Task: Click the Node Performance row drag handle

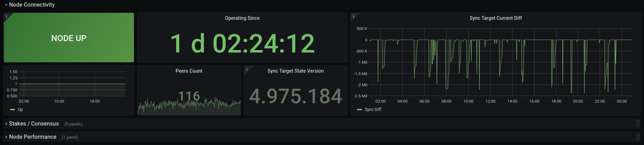Action: pos(638,137)
